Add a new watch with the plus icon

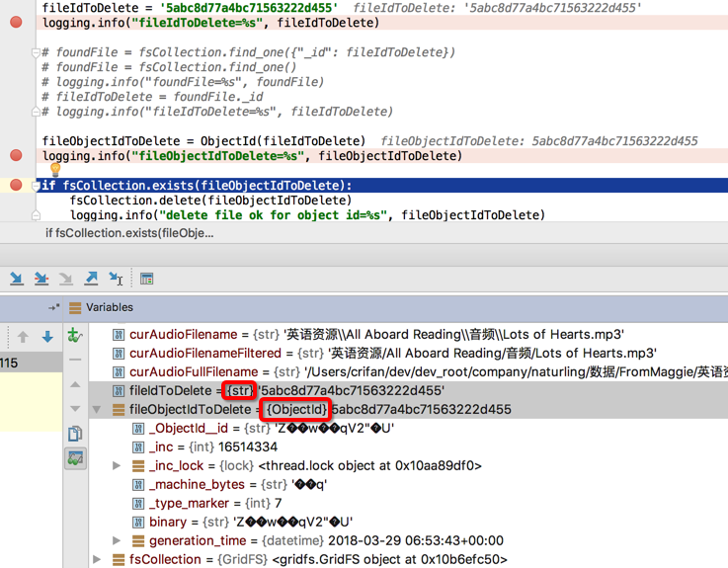click(75, 335)
